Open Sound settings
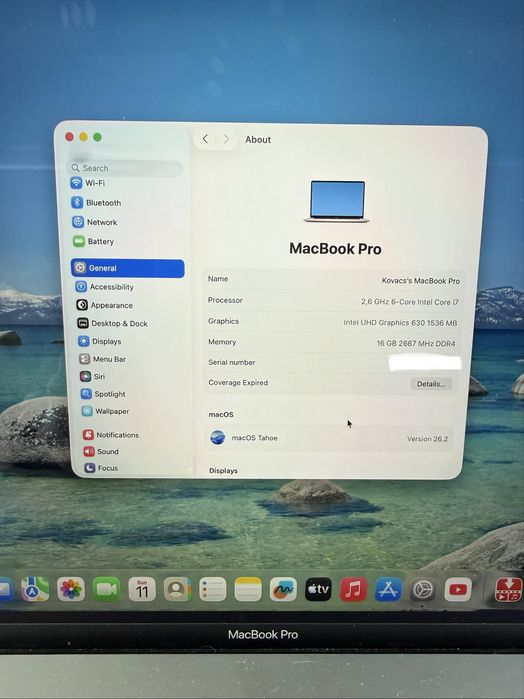The height and width of the screenshot is (699, 524). pyautogui.click(x=101, y=452)
